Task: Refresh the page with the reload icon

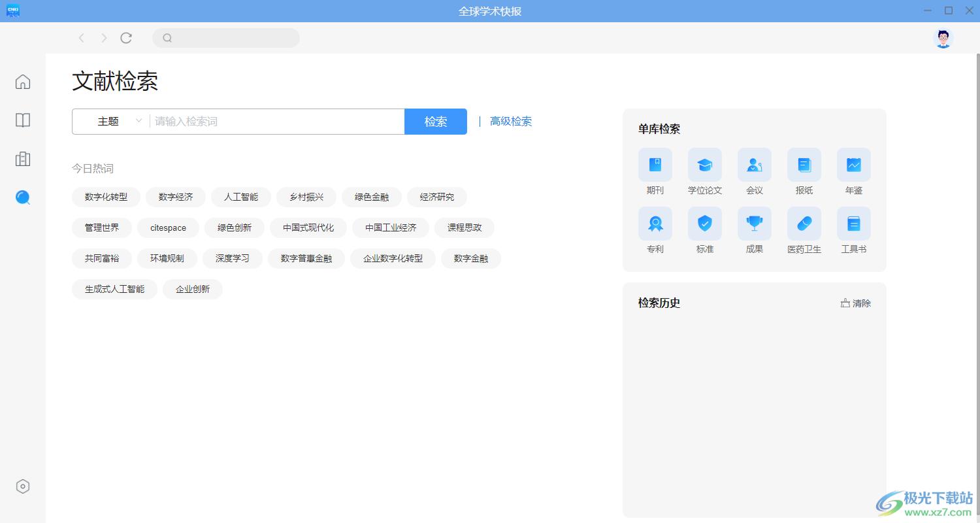Action: tap(126, 37)
